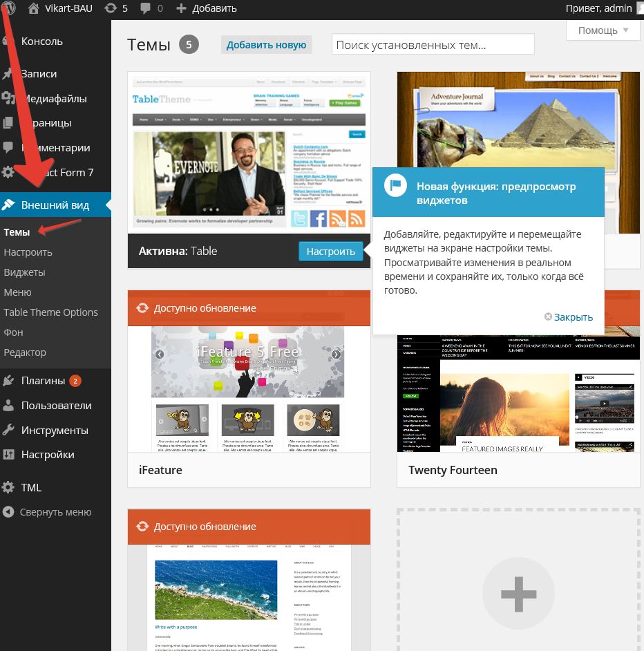Select the Twenty Fourteen theme thumbnail

518,393
